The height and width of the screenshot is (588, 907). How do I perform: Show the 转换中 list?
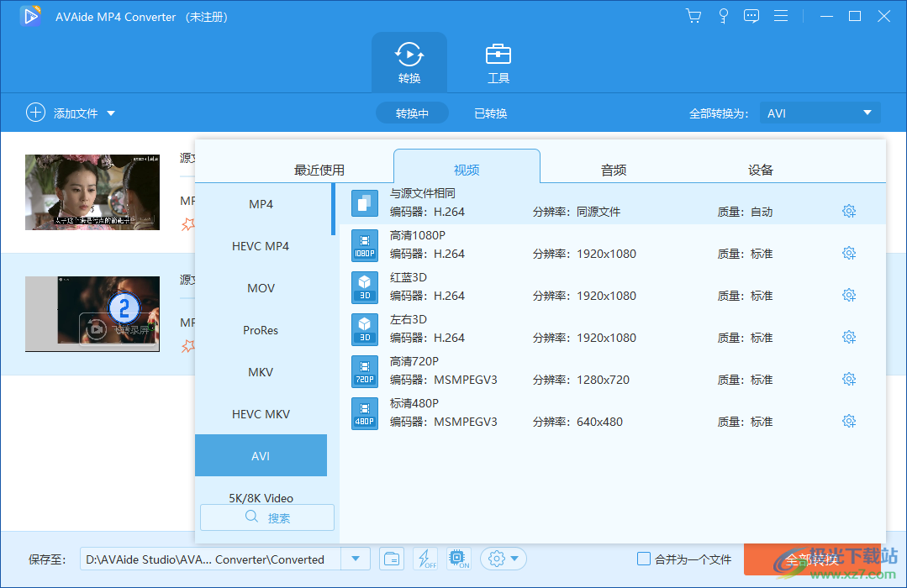point(412,113)
